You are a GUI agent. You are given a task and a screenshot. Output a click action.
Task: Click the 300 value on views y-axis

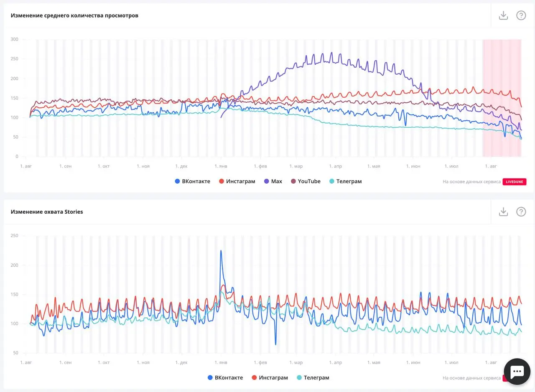(x=14, y=39)
